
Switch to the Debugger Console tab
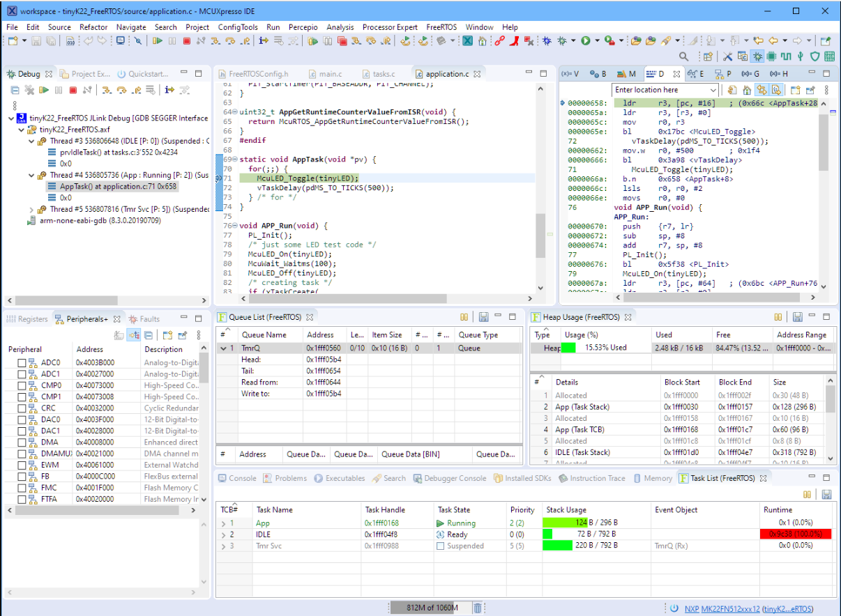(450, 478)
